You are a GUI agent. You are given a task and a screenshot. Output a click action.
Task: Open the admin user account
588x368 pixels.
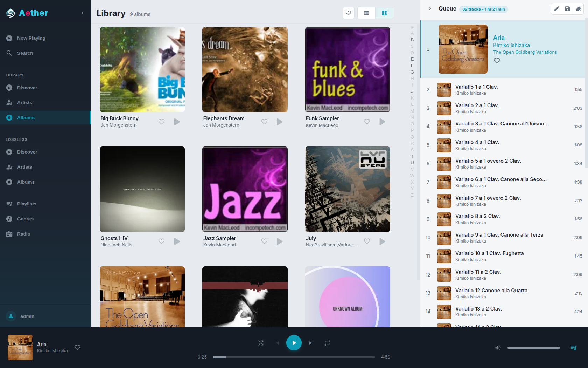pyautogui.click(x=45, y=316)
